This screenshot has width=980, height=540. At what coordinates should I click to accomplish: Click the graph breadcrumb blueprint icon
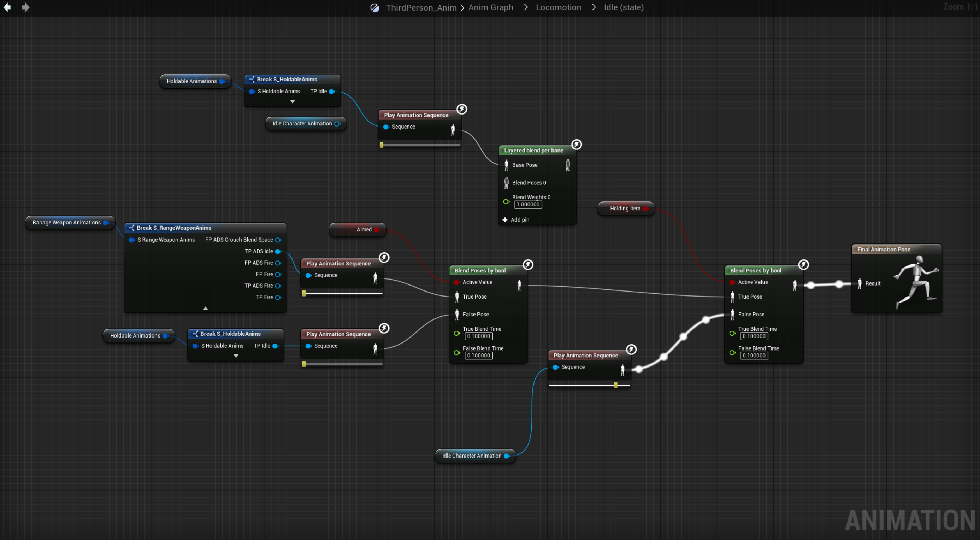374,8
